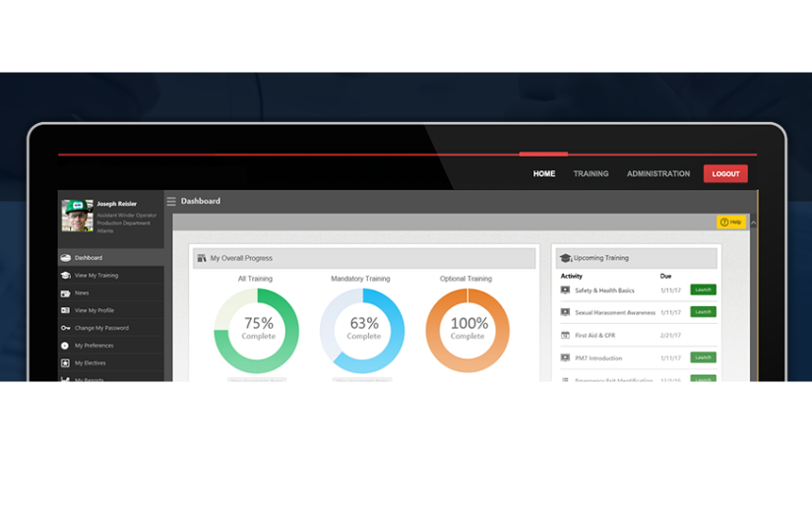Click the video icon next to PM7 Introduction
The height and width of the screenshot is (517, 812).
coord(566,358)
